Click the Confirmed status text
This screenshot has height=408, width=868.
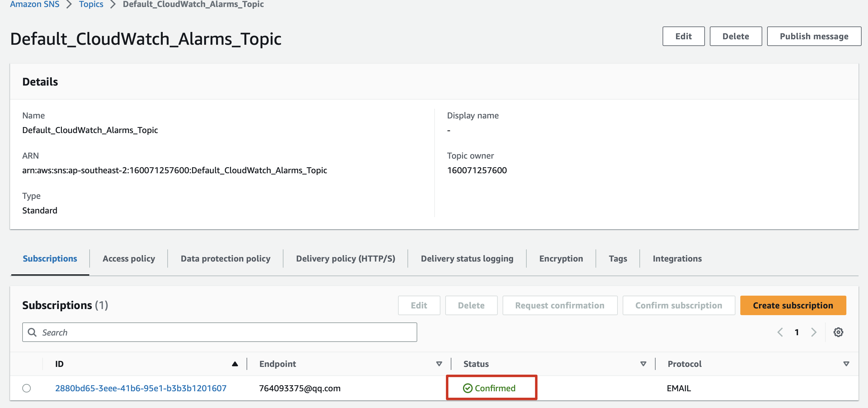coord(495,388)
